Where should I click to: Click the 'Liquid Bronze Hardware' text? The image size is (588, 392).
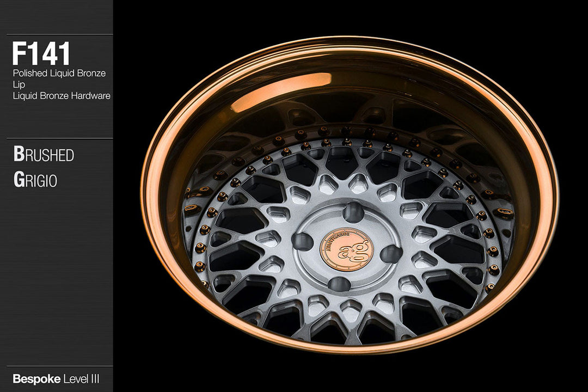click(x=61, y=96)
